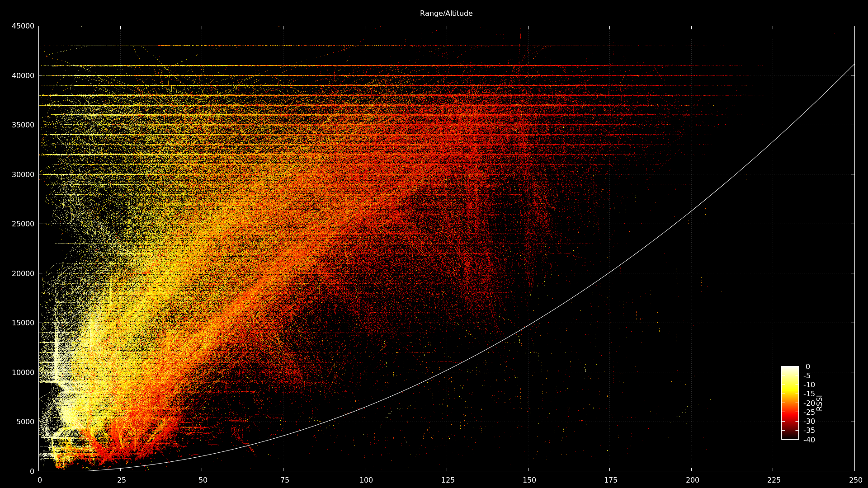The width and height of the screenshot is (868, 488).
Task: Click the -5 value on RSSI legend
Action: [807, 376]
